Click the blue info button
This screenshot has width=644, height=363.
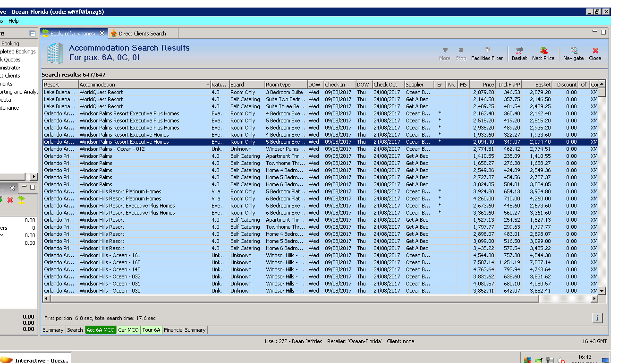click(x=597, y=318)
